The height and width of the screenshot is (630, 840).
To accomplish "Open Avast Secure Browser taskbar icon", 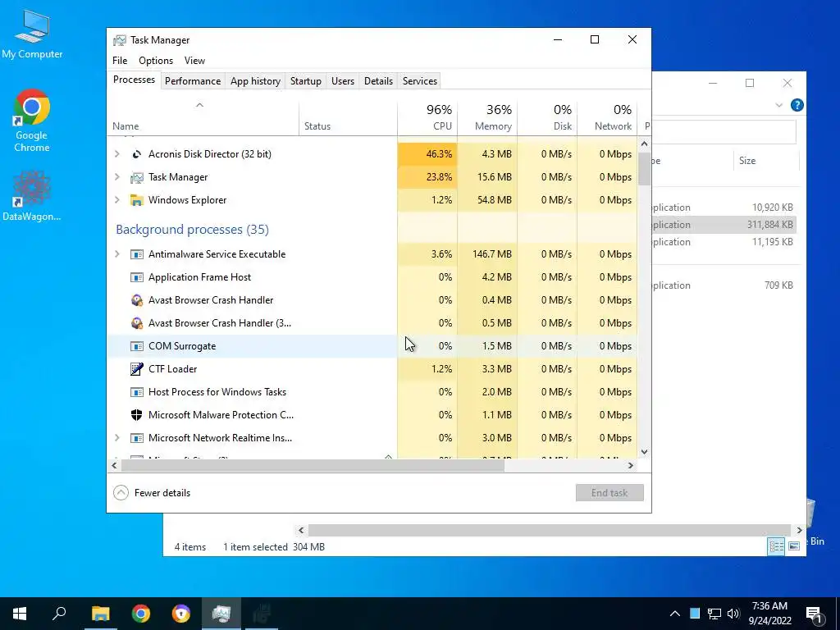I will 181,614.
